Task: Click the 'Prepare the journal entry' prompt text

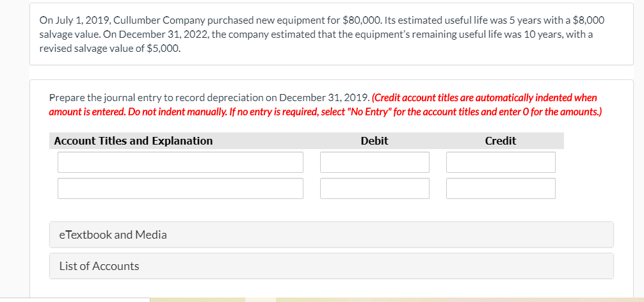Action: 209,98
